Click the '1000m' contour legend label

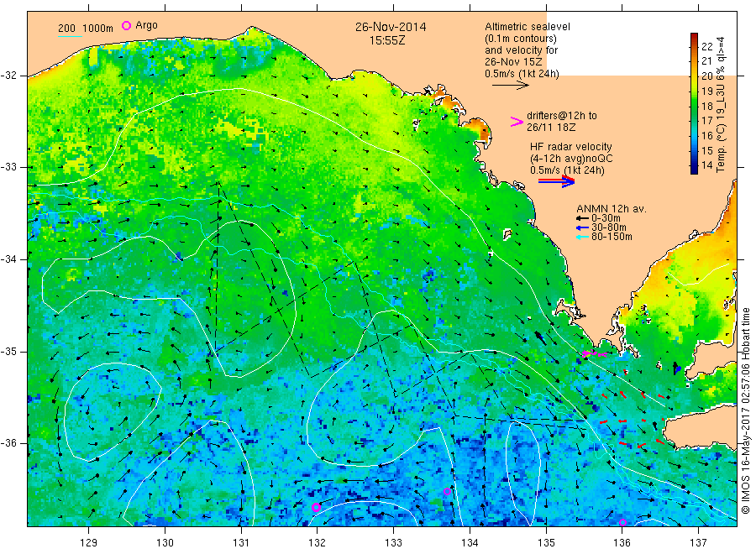click(x=98, y=29)
